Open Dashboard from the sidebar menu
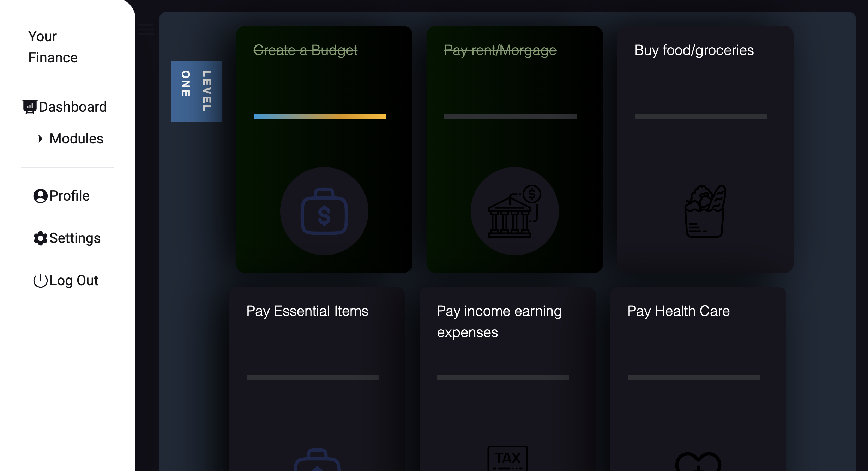868x471 pixels. [72, 107]
